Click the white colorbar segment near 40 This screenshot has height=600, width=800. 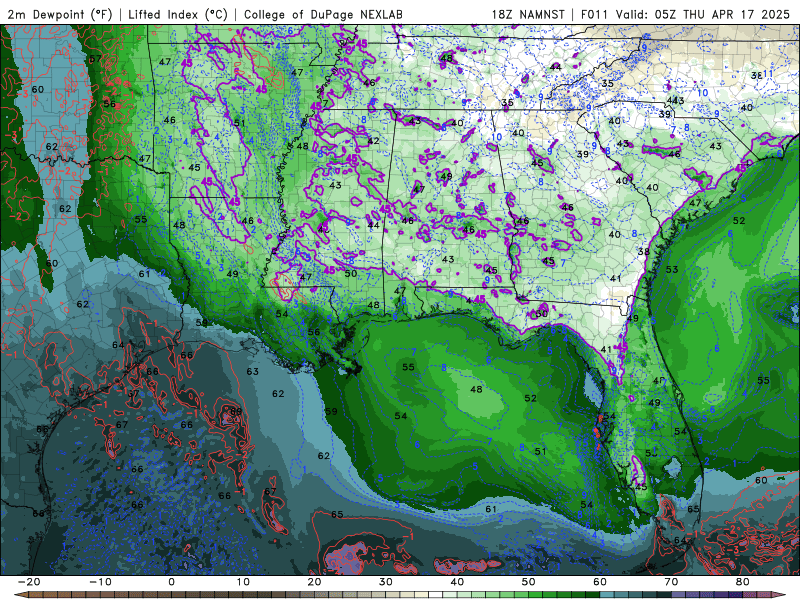click(435, 595)
